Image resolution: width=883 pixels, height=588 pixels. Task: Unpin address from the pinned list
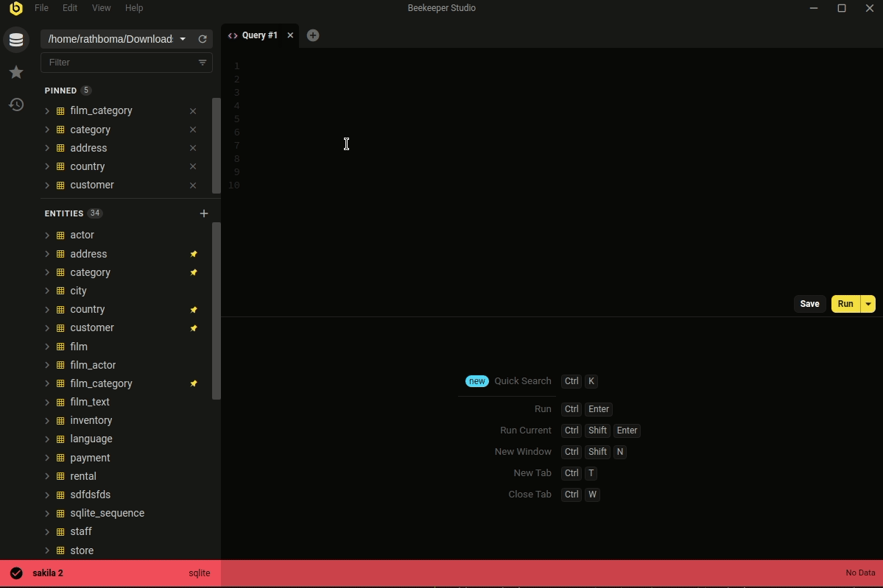[193, 148]
